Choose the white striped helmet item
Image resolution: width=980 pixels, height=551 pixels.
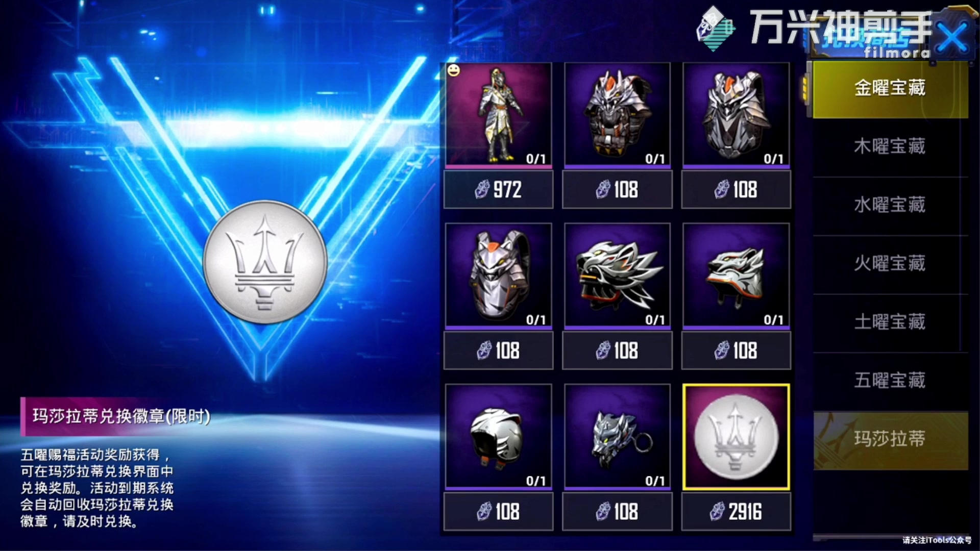coord(499,437)
